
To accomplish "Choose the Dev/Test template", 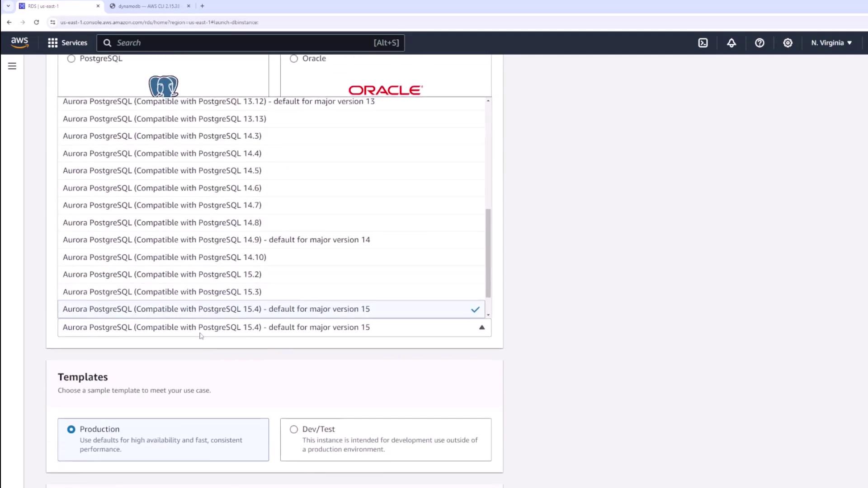I will coord(294,429).
